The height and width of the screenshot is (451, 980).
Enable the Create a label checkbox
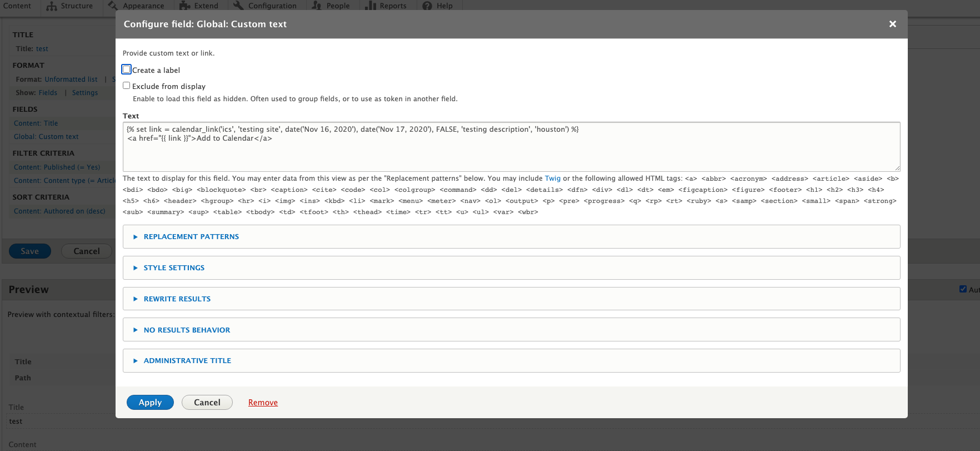tap(127, 70)
